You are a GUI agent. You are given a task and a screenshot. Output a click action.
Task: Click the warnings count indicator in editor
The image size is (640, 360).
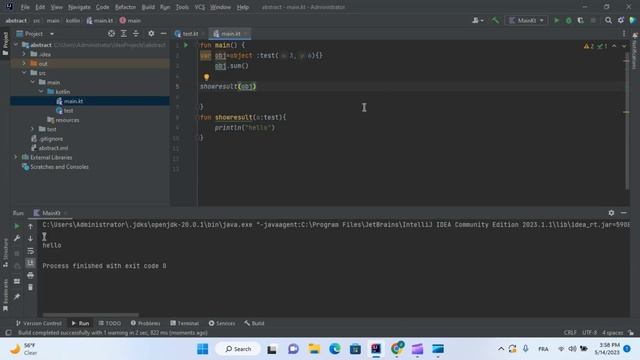589,46
